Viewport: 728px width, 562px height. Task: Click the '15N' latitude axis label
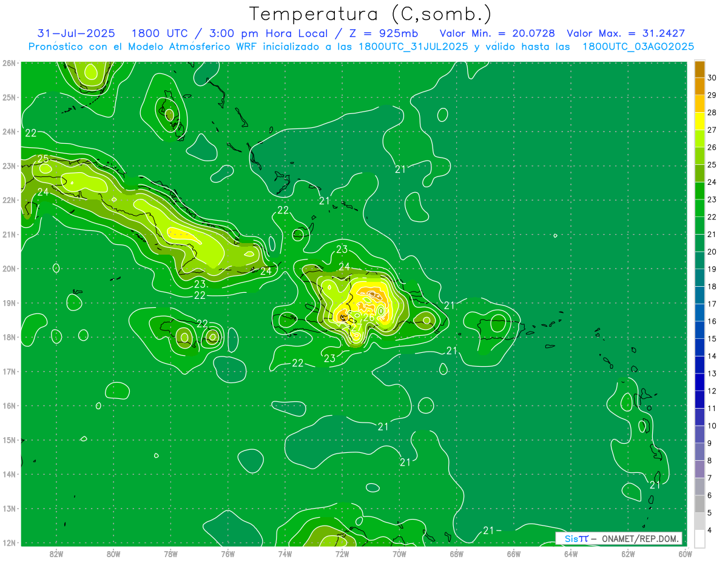pyautogui.click(x=9, y=440)
